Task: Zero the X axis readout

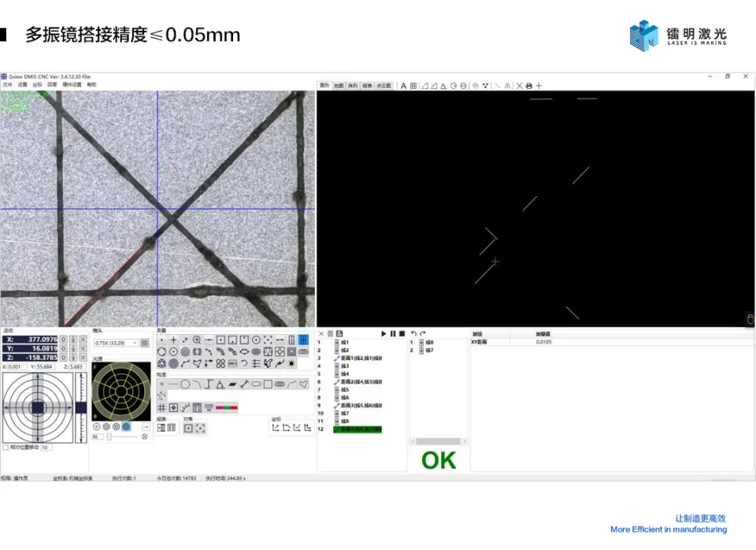Action: pos(63,339)
